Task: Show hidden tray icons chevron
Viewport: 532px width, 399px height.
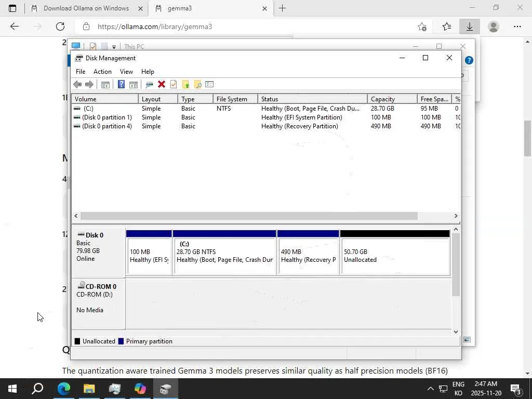Action: (430, 389)
